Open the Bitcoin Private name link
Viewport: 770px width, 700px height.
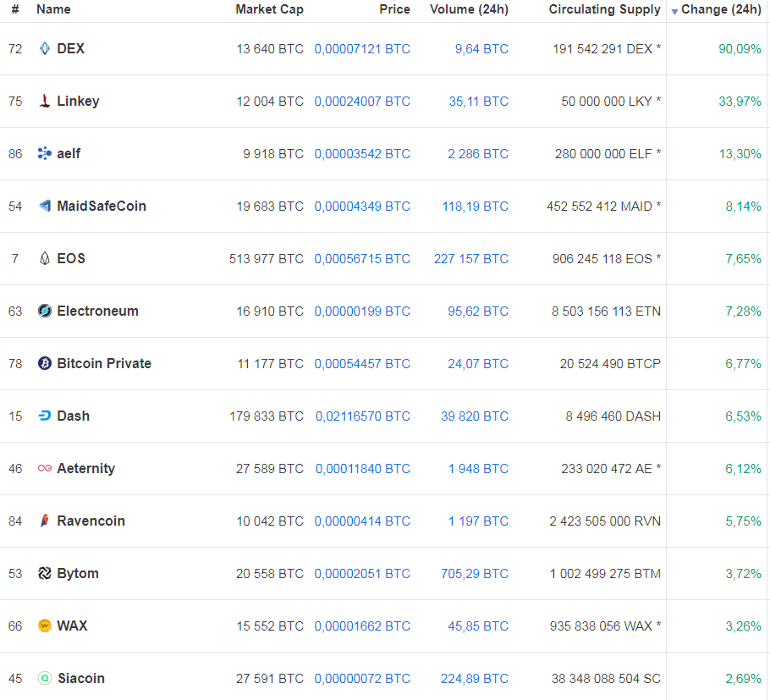(104, 363)
